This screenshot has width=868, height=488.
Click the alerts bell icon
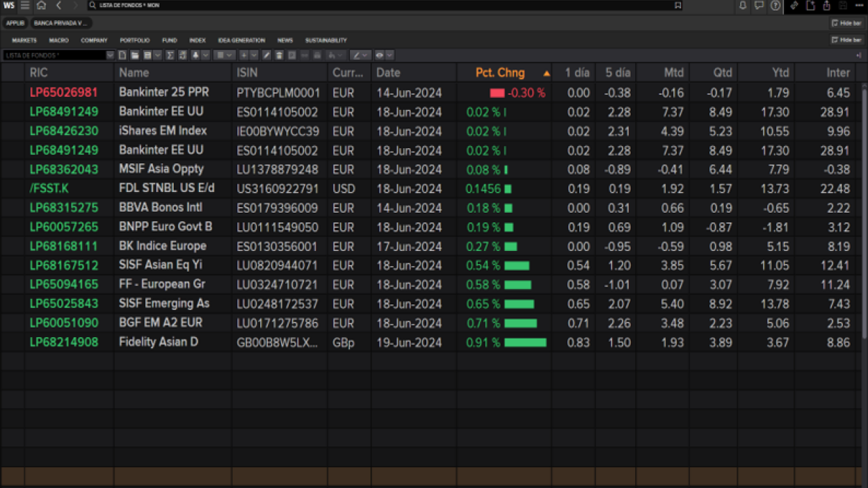click(743, 6)
